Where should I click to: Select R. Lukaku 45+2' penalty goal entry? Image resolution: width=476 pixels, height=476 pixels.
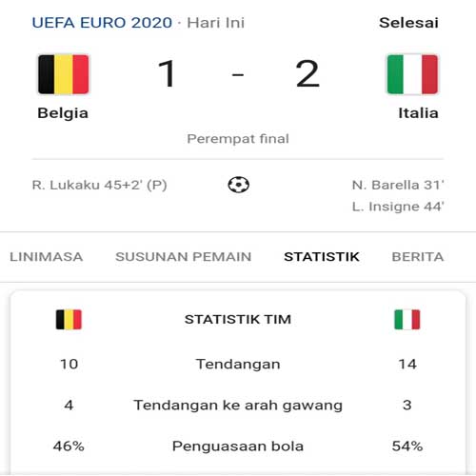click(x=99, y=185)
